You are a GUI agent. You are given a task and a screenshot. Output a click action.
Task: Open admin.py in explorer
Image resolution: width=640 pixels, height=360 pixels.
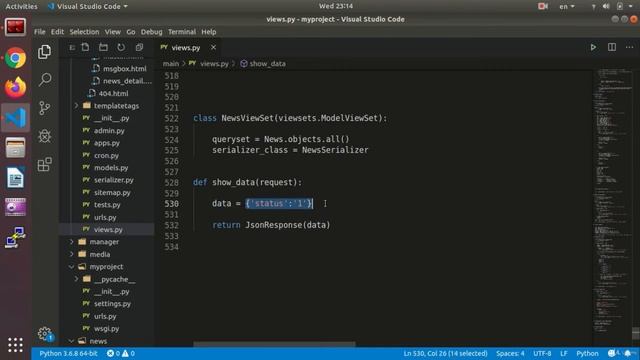click(x=109, y=131)
